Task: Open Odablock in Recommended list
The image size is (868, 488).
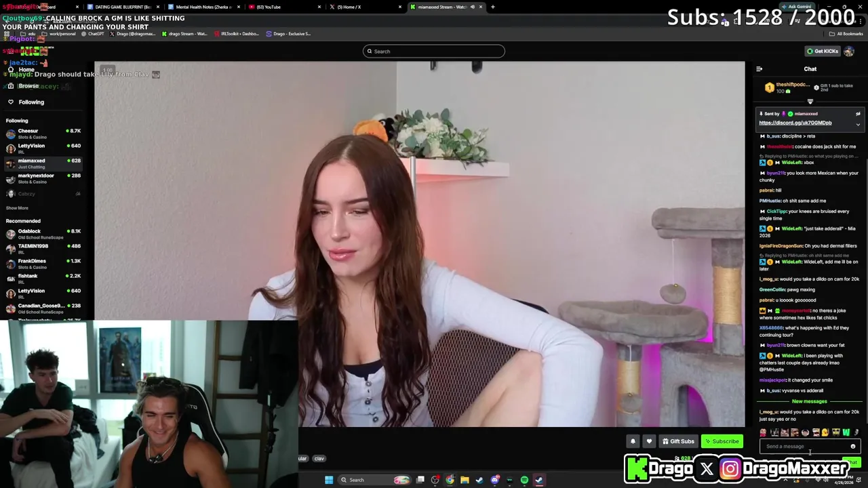Action: click(x=43, y=234)
